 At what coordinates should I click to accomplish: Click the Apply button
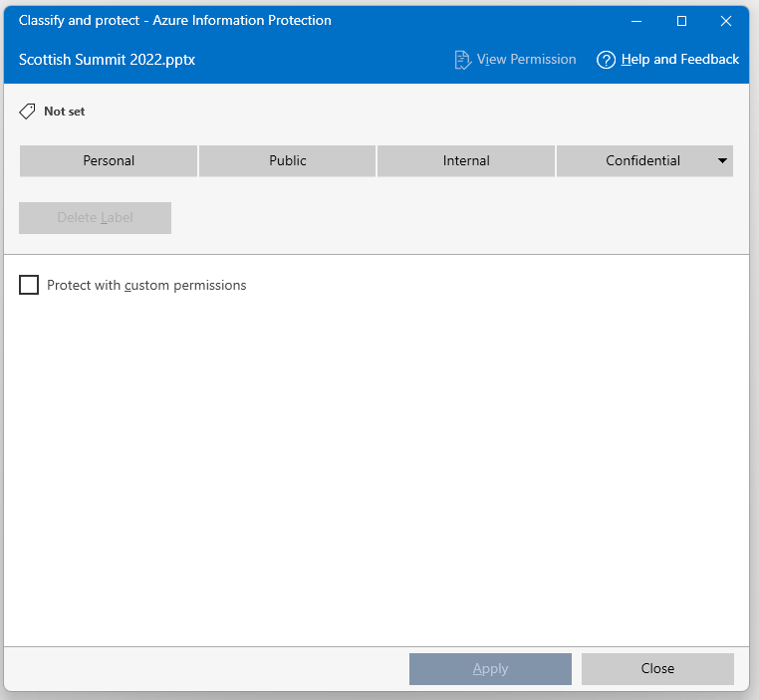pos(490,669)
